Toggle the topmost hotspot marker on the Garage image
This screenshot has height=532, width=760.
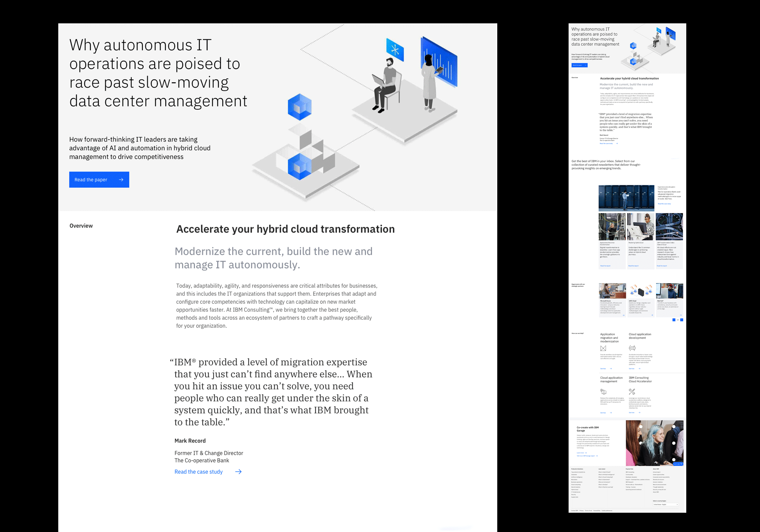point(641,427)
